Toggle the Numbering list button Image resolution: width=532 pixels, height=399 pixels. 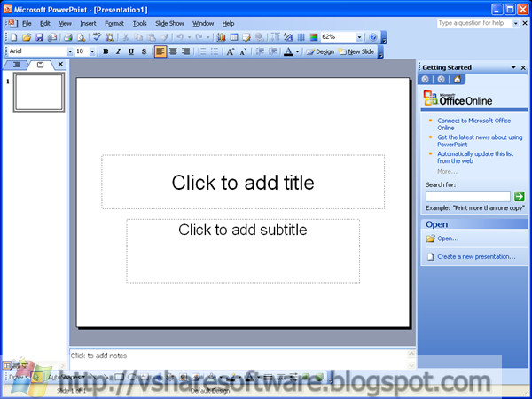tap(202, 51)
